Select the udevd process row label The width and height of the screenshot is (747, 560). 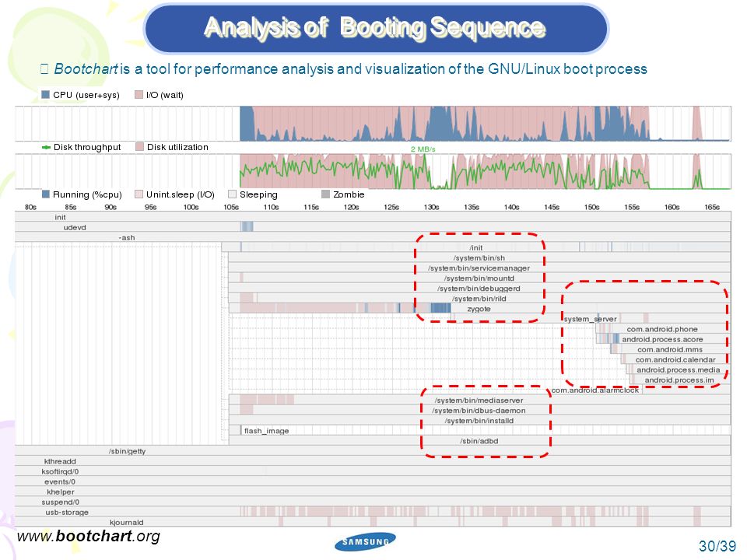(75, 228)
